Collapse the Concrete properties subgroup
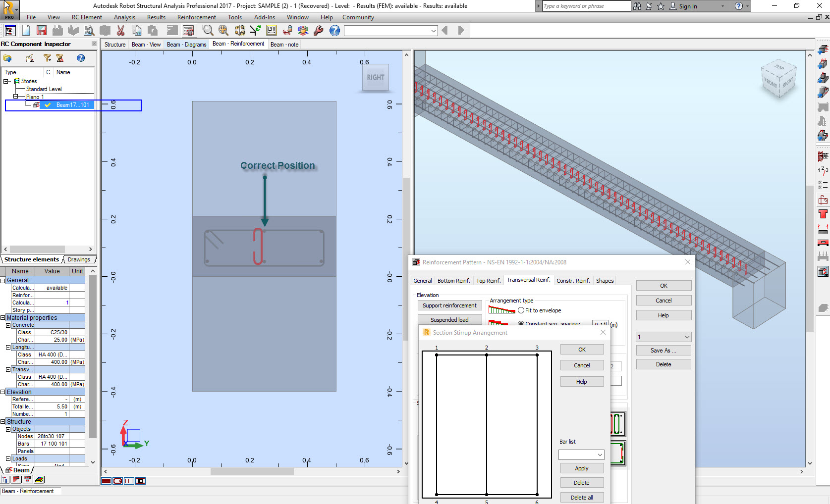830x504 pixels. pos(8,325)
